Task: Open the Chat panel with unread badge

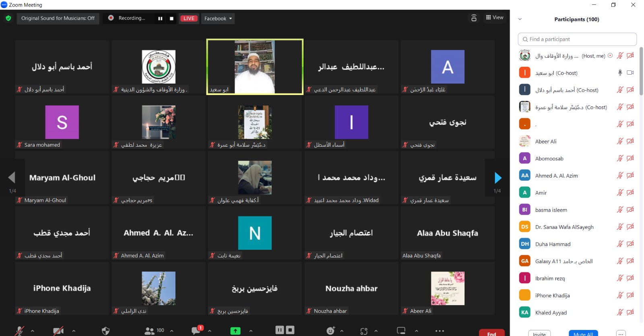Action: (x=196, y=331)
